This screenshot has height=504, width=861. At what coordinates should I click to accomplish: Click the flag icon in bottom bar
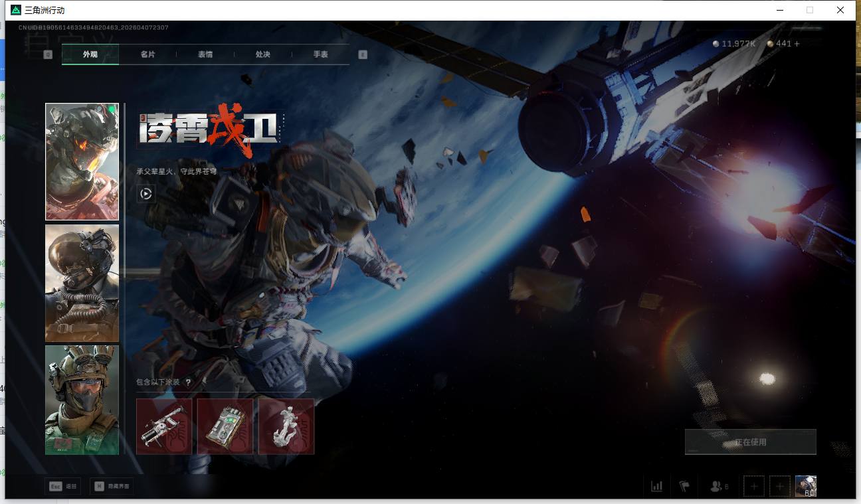tap(684, 487)
